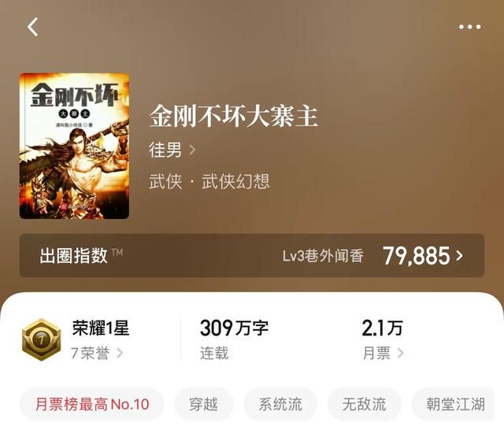
Task: Open the 武侠幻想 subcategory link
Action: coord(235,181)
